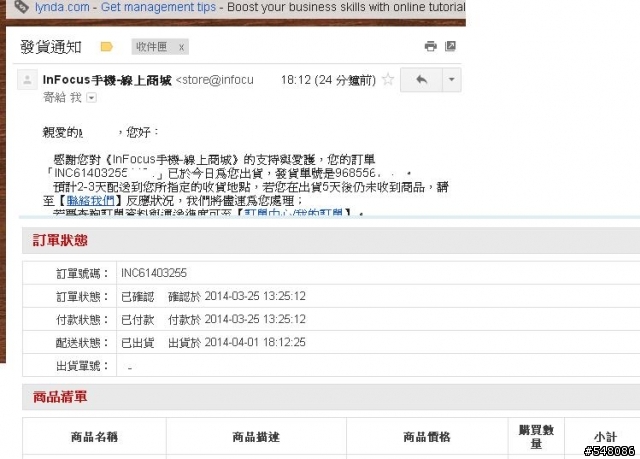
Task: Click the sender avatar icon
Action: (27, 80)
